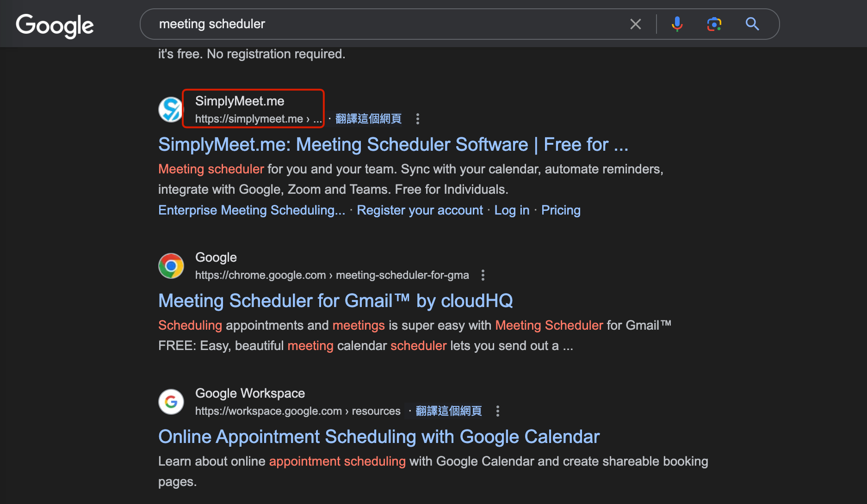Open more options for SimplyMeet.me result
Screen dimensions: 867x504
(418, 119)
